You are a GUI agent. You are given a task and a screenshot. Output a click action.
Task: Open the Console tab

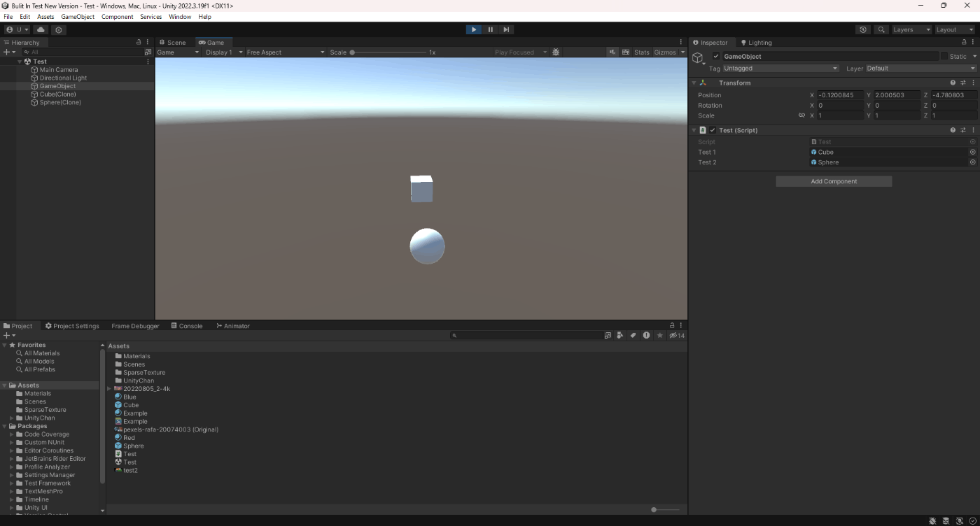[187, 326]
